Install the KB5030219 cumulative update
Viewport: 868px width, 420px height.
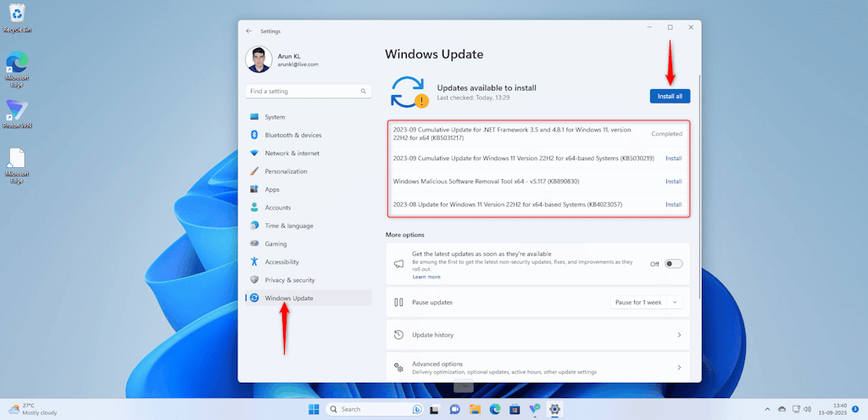[673, 159]
